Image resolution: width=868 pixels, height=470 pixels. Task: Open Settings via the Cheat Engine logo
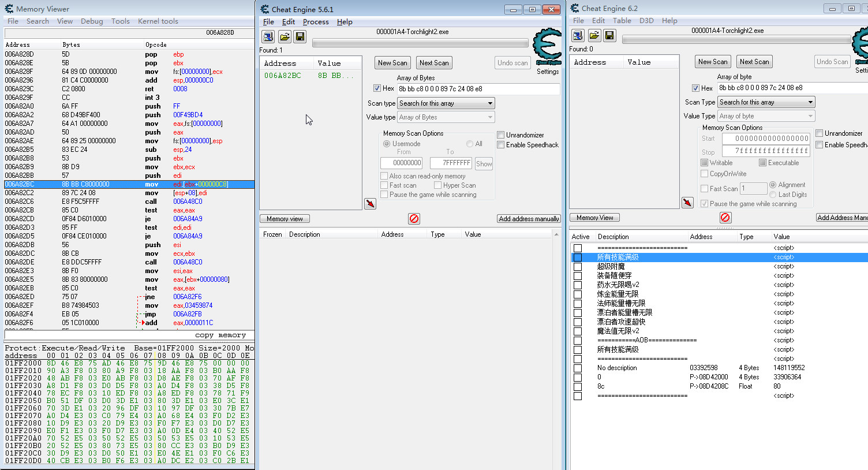coord(547,47)
